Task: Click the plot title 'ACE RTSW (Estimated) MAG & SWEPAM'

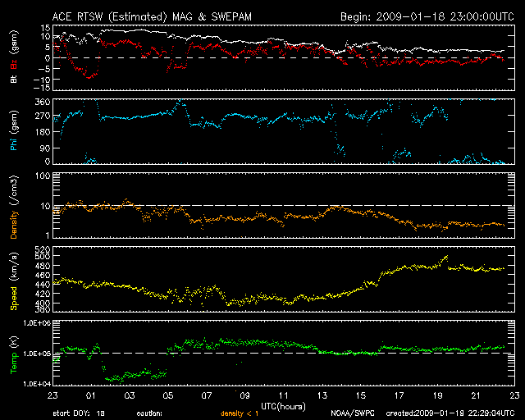Action: (152, 16)
